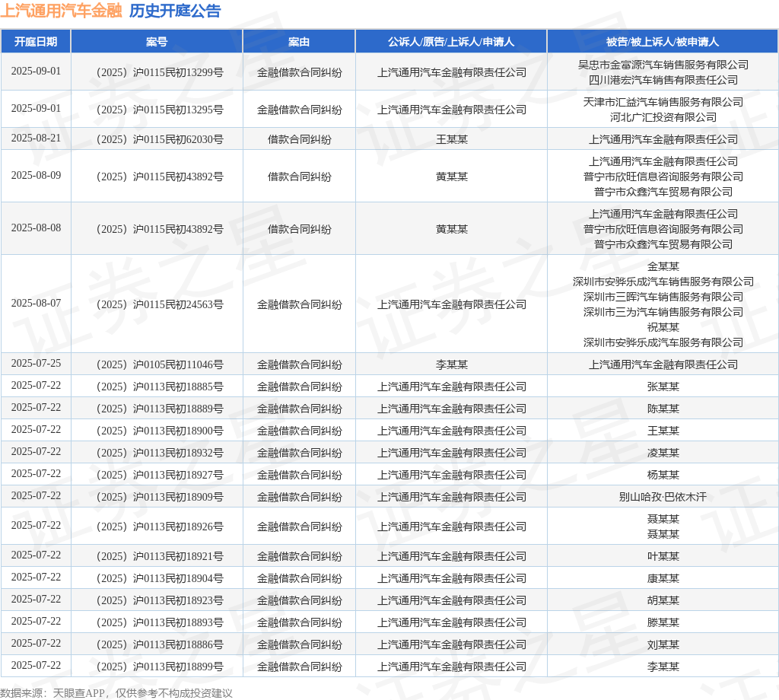Select case number 沪0115民初13299号
The image size is (779, 700).
click(160, 72)
